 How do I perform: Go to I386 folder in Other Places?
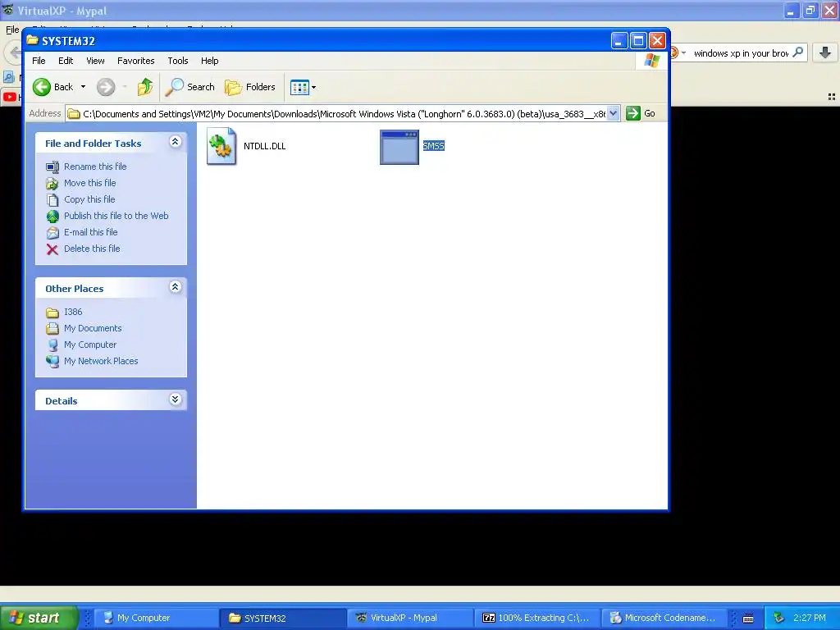[73, 312]
